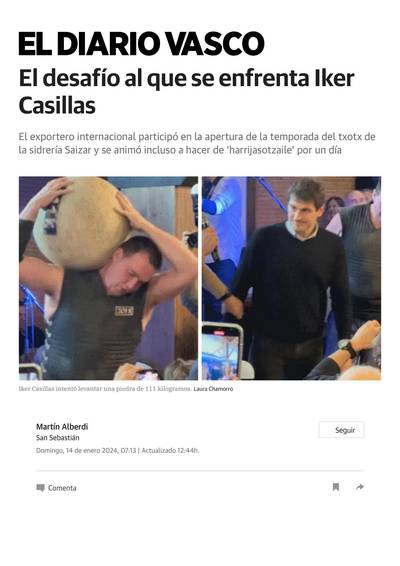The width and height of the screenshot is (400, 566).
Task: Bookmark this article with the save icon
Action: tap(336, 487)
